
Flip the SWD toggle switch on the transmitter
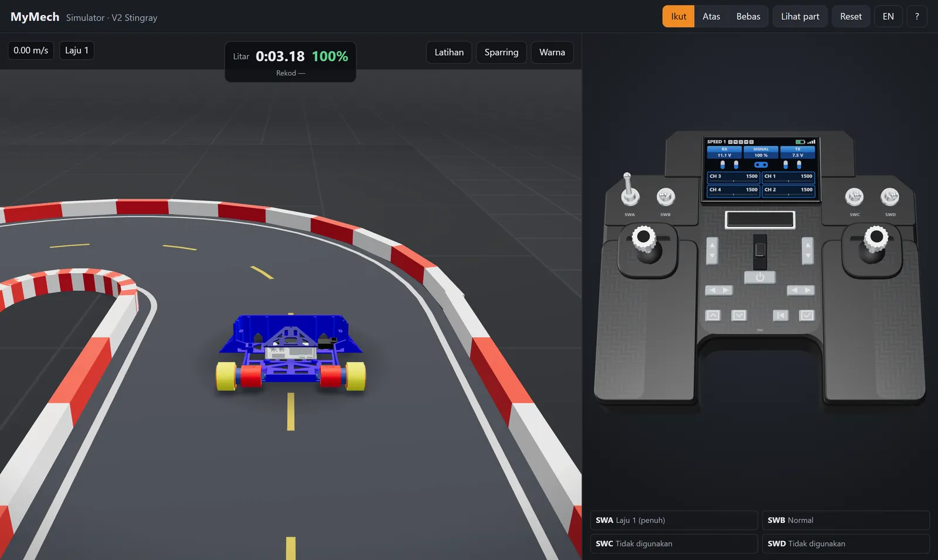890,197
